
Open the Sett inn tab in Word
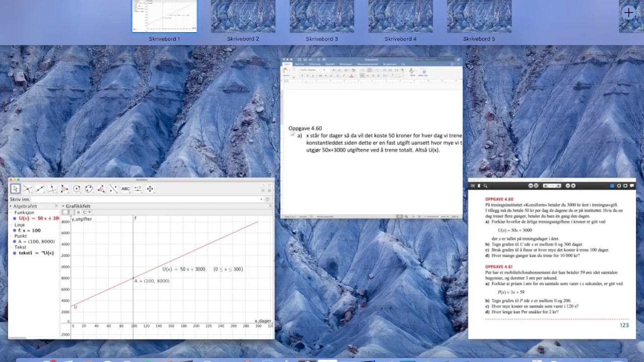click(299, 64)
